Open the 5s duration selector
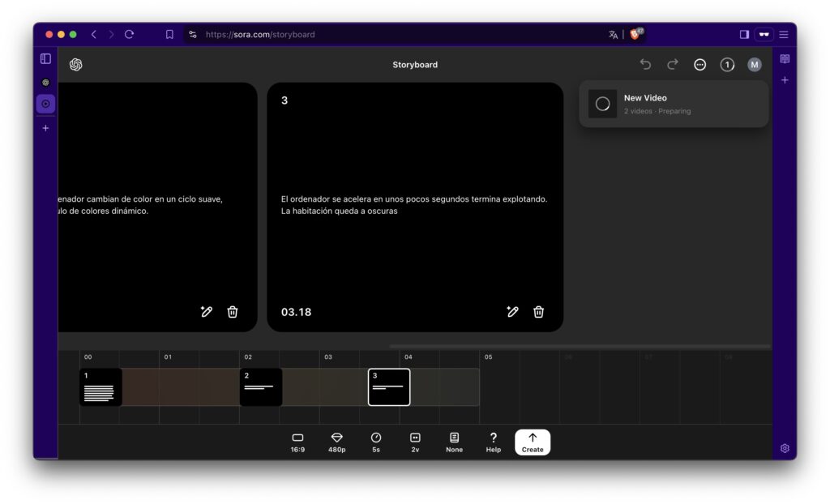830x504 pixels. [376, 442]
